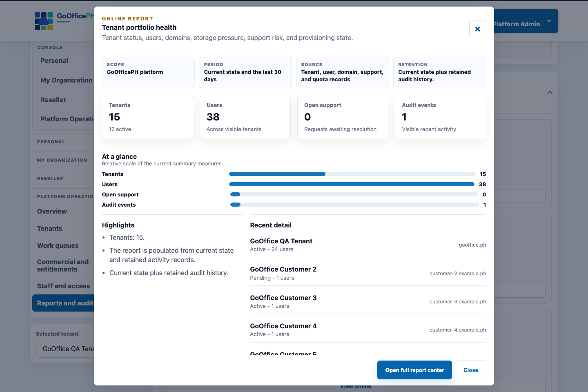Click the Open support progress bar

(x=354, y=195)
